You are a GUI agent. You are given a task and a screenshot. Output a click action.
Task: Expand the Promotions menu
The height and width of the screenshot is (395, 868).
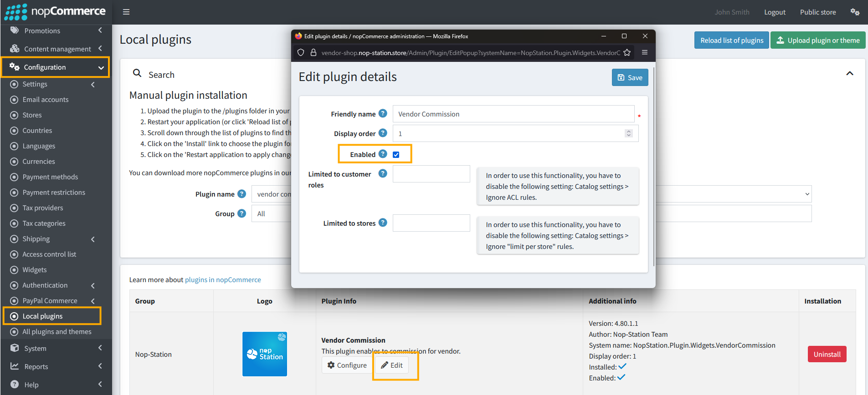tap(100, 30)
